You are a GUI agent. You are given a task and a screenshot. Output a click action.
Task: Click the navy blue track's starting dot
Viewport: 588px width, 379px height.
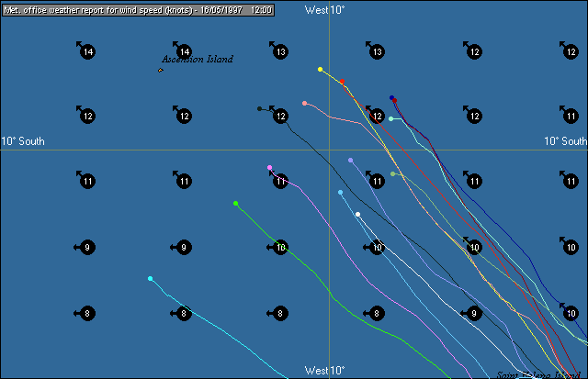pyautogui.click(x=391, y=98)
